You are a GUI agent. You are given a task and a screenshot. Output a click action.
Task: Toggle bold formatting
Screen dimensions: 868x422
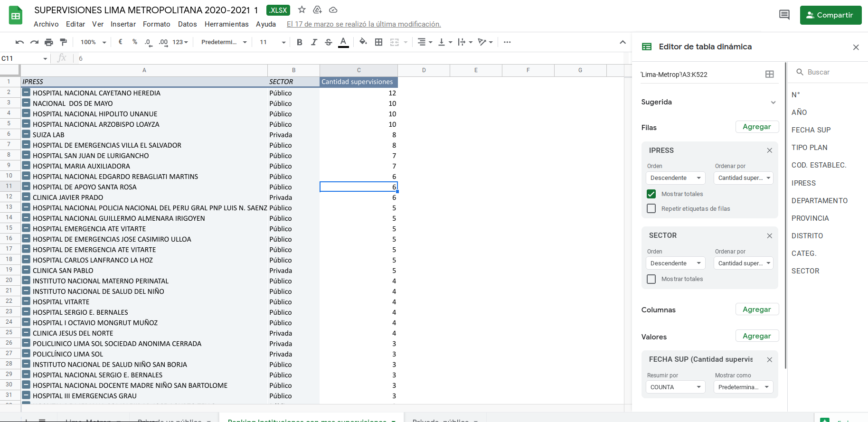coord(299,42)
